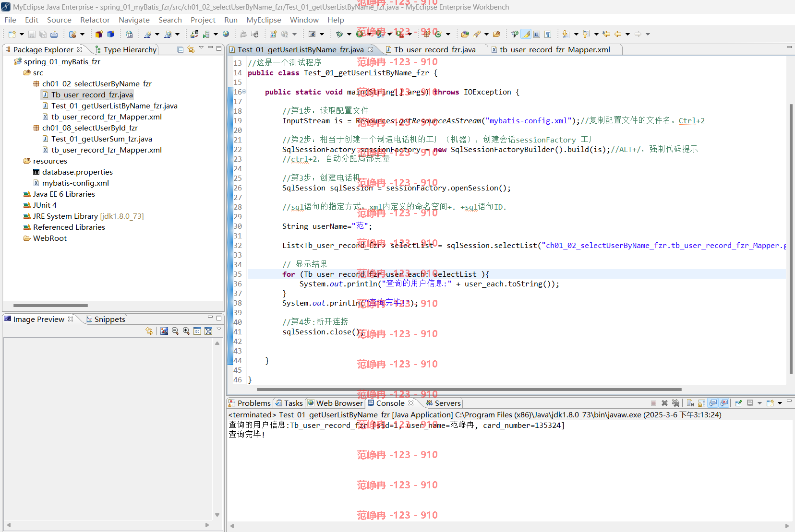Click the Previous Annotation arrow icon
This screenshot has width=795, height=532.
click(x=586, y=34)
